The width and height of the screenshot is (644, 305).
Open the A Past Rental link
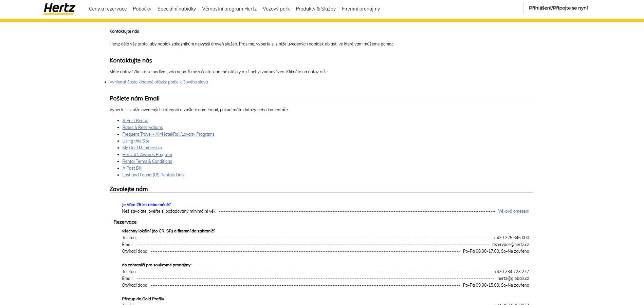point(135,120)
